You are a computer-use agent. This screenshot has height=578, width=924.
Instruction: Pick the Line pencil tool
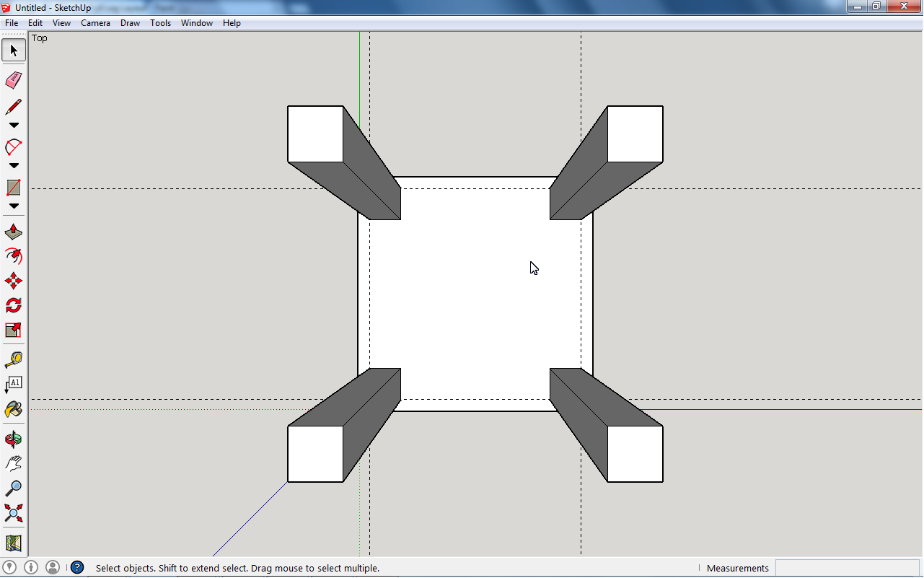(14, 107)
